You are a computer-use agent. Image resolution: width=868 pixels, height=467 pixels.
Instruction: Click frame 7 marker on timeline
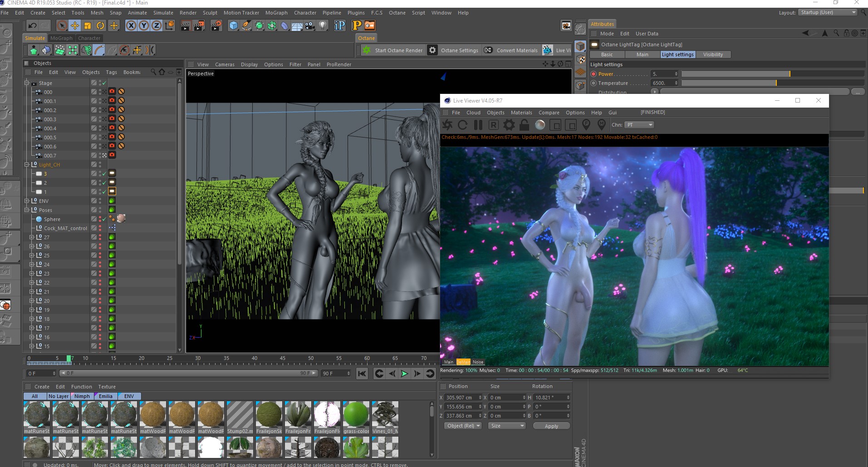coord(69,359)
